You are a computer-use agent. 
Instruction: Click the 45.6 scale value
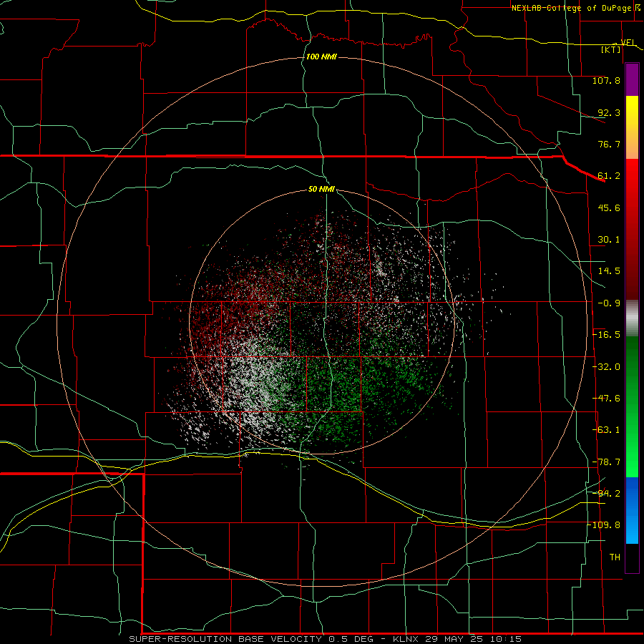[x=609, y=208]
